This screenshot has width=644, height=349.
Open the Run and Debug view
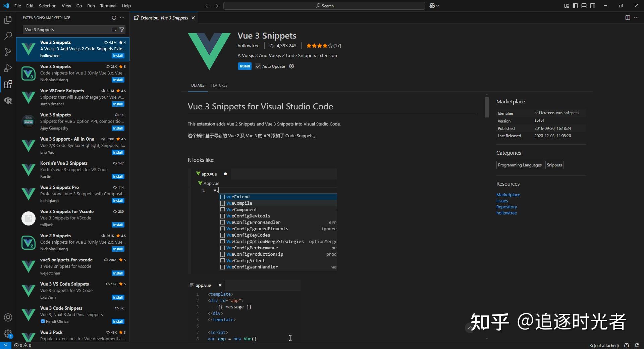point(8,68)
